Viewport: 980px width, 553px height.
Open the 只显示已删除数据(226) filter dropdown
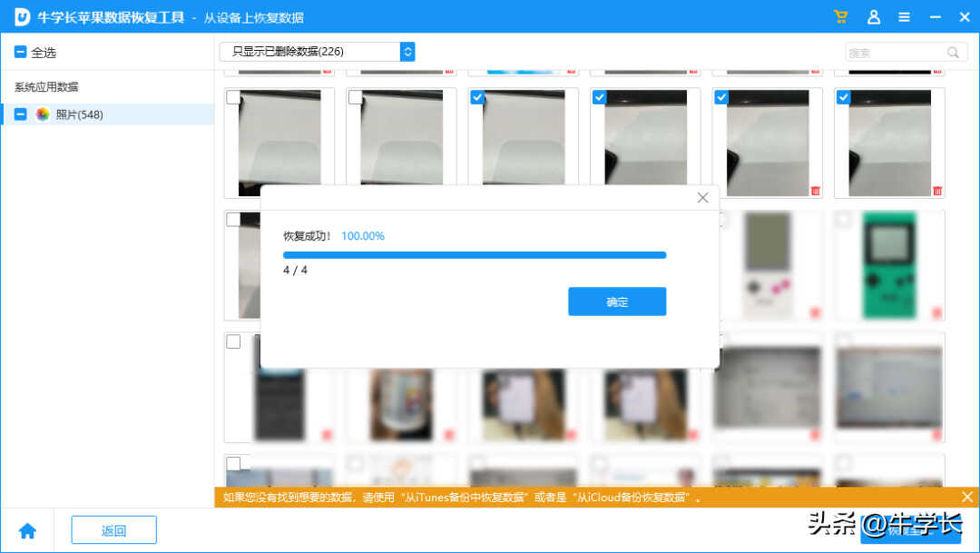click(x=317, y=51)
